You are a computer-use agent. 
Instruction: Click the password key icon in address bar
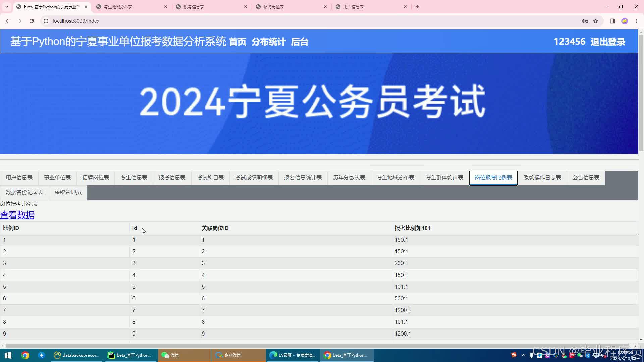[585, 21]
